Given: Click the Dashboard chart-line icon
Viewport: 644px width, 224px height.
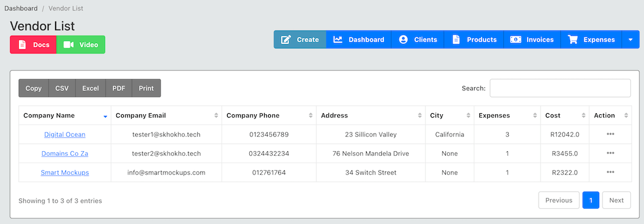Looking at the screenshot, I should tap(338, 39).
